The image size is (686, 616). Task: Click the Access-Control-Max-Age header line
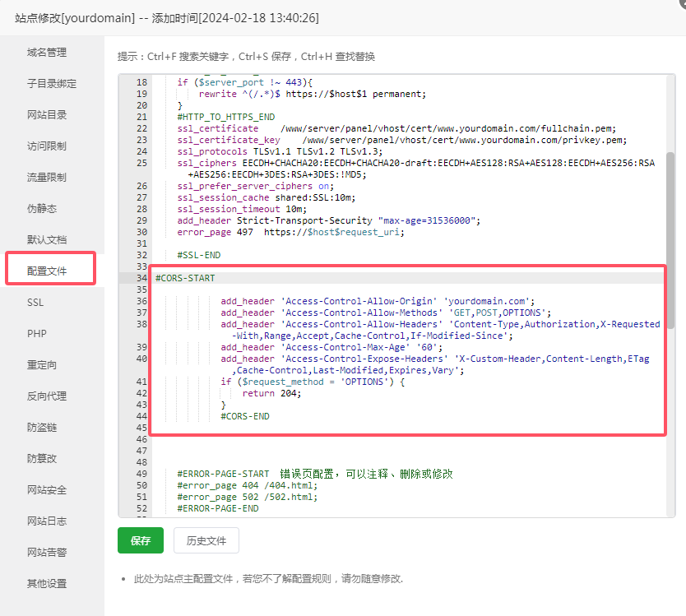coord(331,347)
